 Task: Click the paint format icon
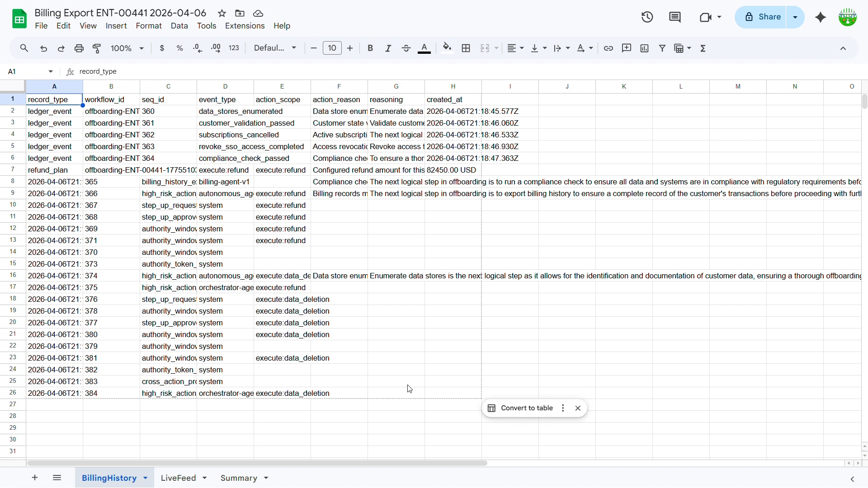(97, 48)
